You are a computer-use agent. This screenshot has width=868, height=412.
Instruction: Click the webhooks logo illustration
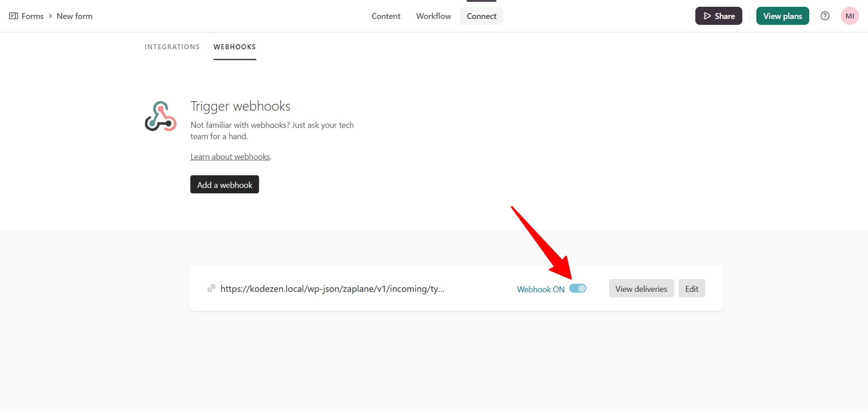coord(160,116)
